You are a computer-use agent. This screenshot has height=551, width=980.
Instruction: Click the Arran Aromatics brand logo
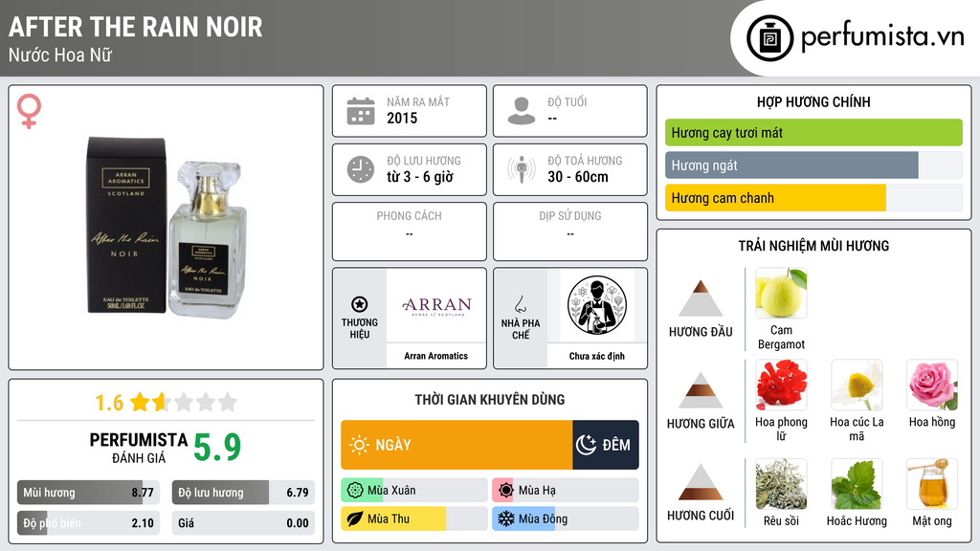pos(436,305)
